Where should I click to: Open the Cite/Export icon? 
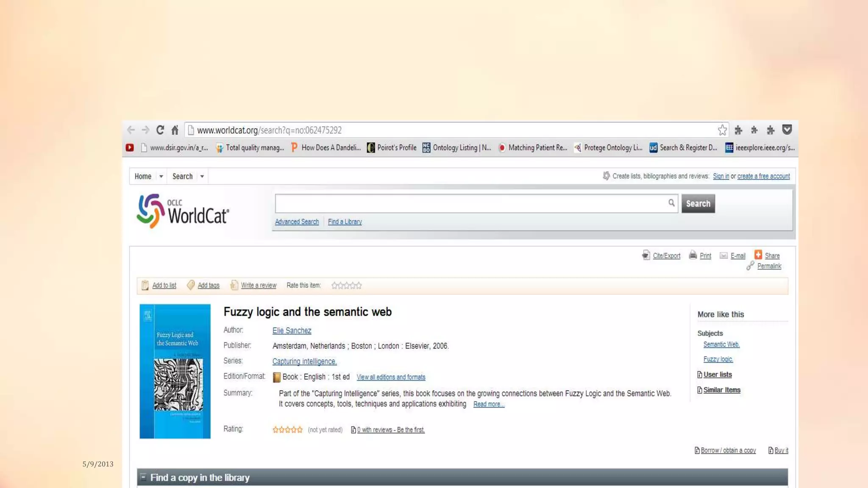point(646,255)
